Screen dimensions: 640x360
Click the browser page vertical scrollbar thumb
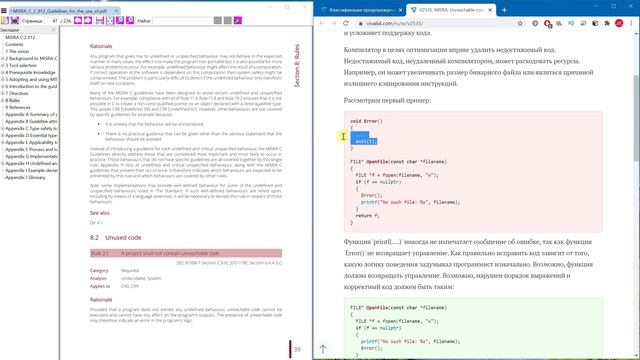click(637, 118)
